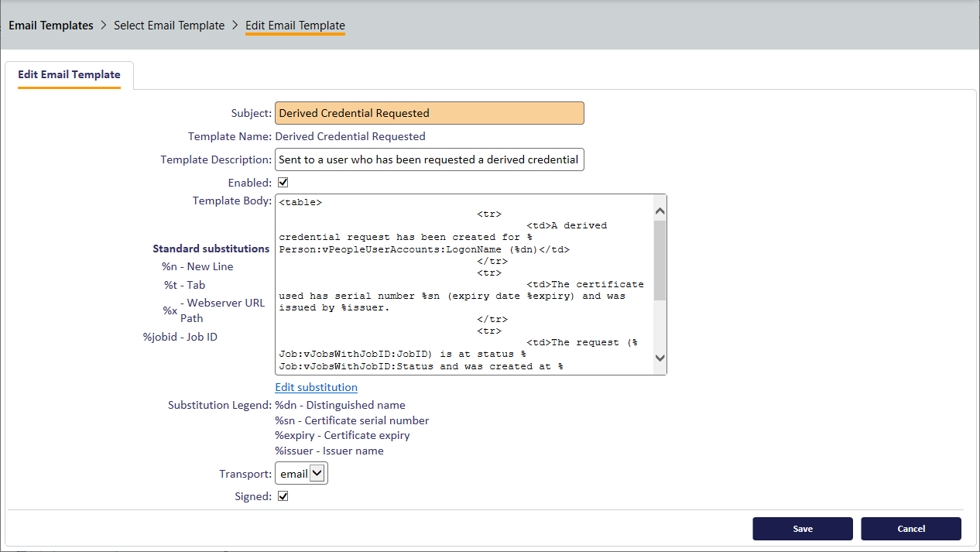Select '%jobid - Job ID' text

pos(180,337)
